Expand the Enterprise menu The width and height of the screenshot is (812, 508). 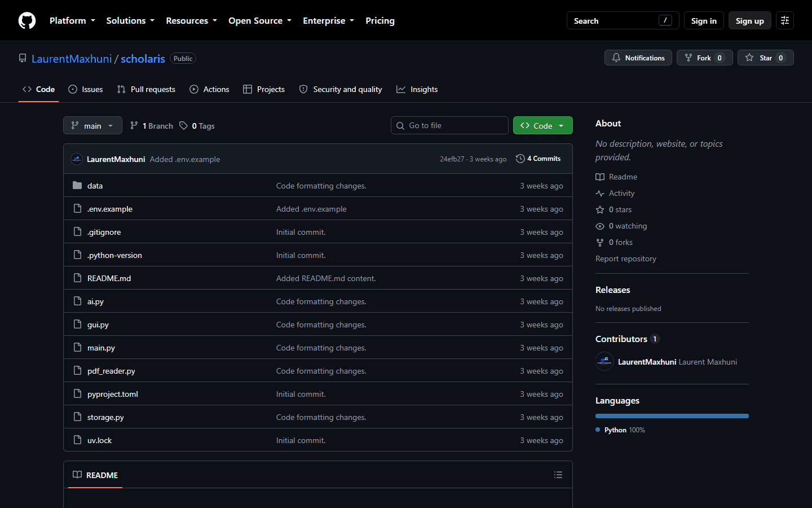click(328, 20)
